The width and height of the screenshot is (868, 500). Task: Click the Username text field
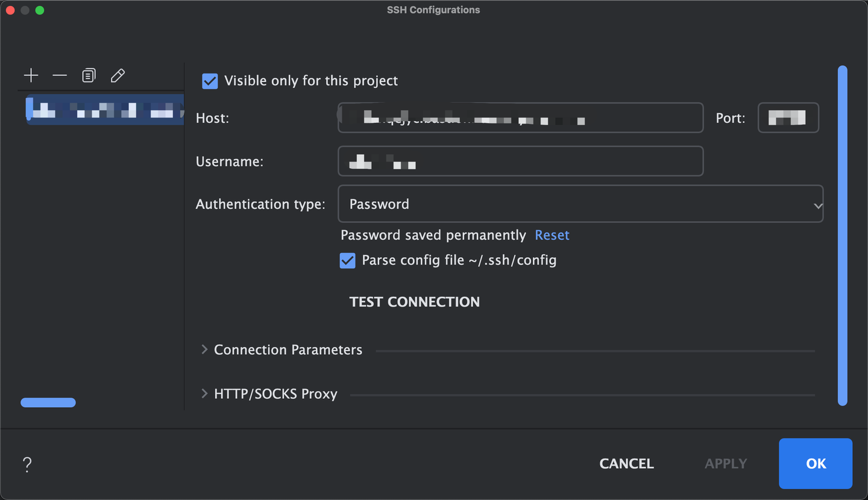tap(520, 161)
